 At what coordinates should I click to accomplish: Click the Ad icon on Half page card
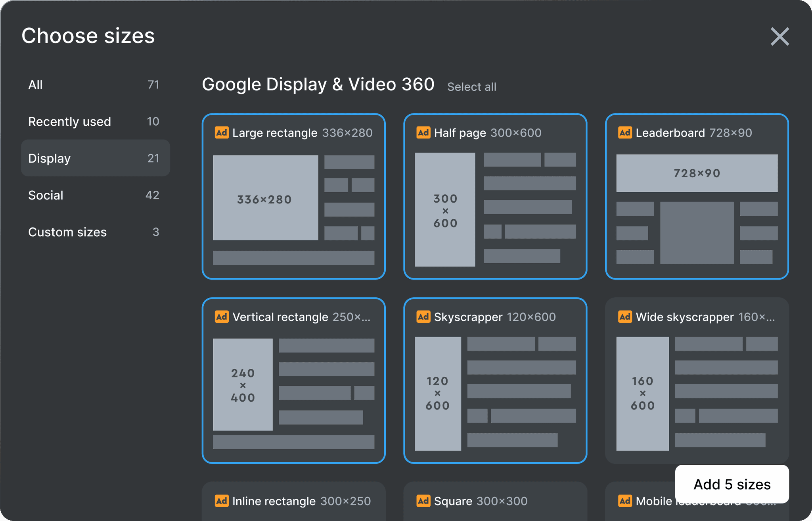(x=423, y=132)
